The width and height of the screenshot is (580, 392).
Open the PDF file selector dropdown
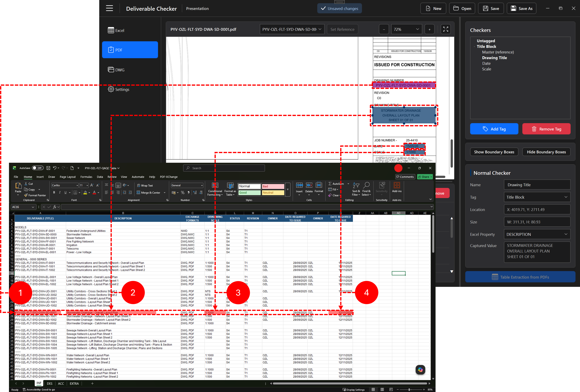pyautogui.click(x=292, y=29)
